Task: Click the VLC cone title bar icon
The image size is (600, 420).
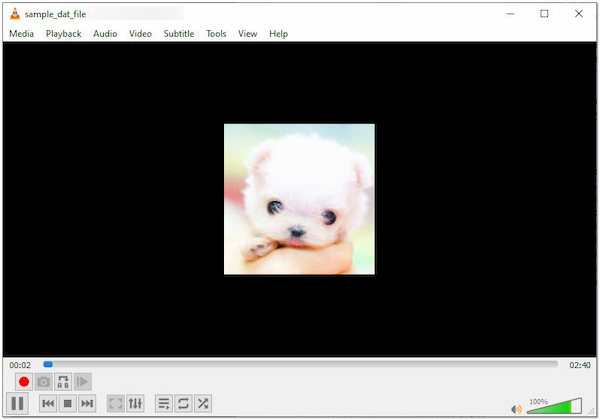Action: click(15, 14)
